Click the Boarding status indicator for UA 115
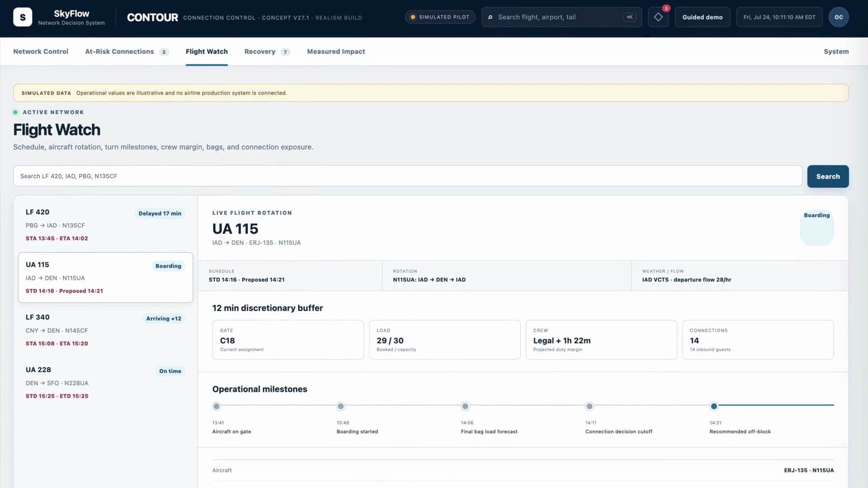 (x=816, y=228)
